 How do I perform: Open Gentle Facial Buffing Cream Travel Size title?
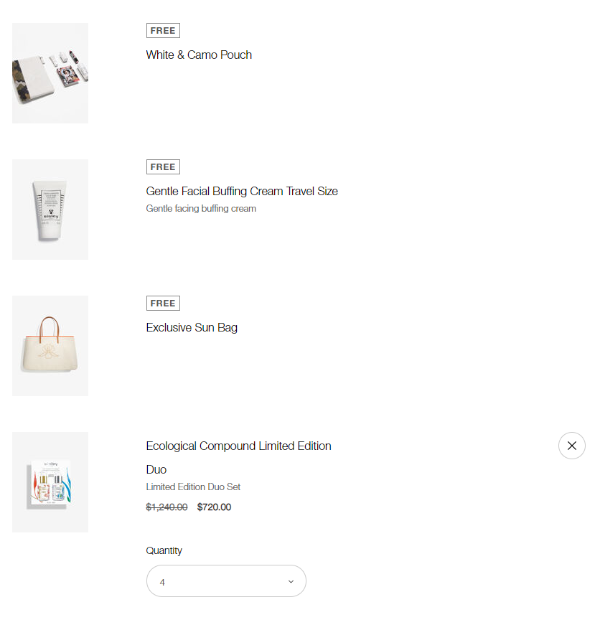tap(242, 191)
